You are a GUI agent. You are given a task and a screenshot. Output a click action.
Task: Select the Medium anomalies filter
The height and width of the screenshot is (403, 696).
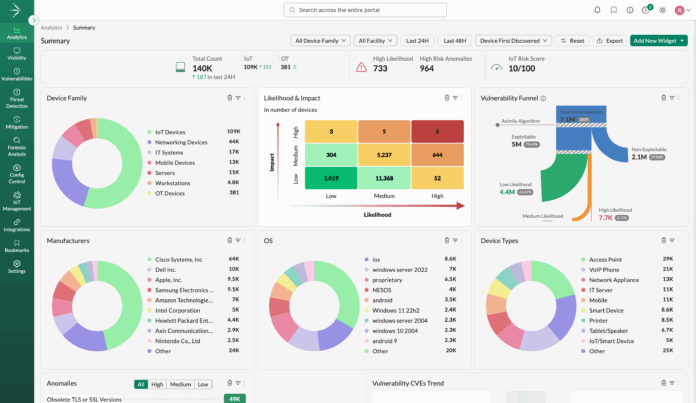tap(180, 384)
